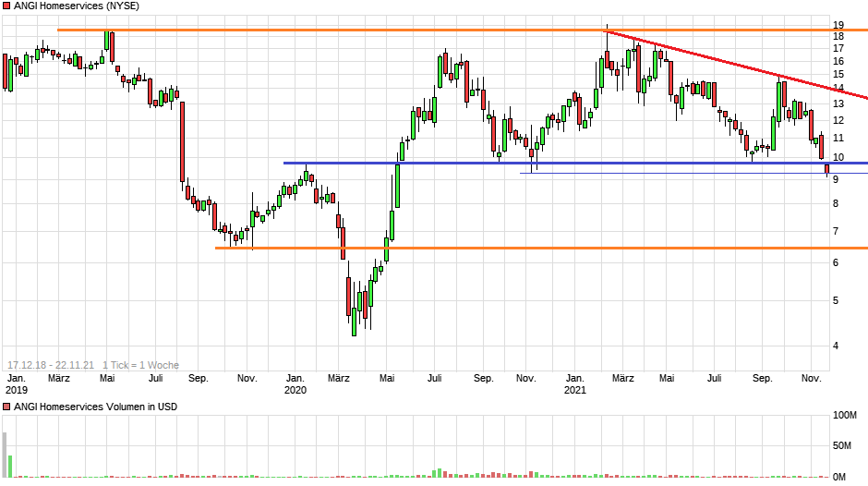
Task: Click the red legend swatch beside Volumen in USD
Action: [x=6, y=407]
